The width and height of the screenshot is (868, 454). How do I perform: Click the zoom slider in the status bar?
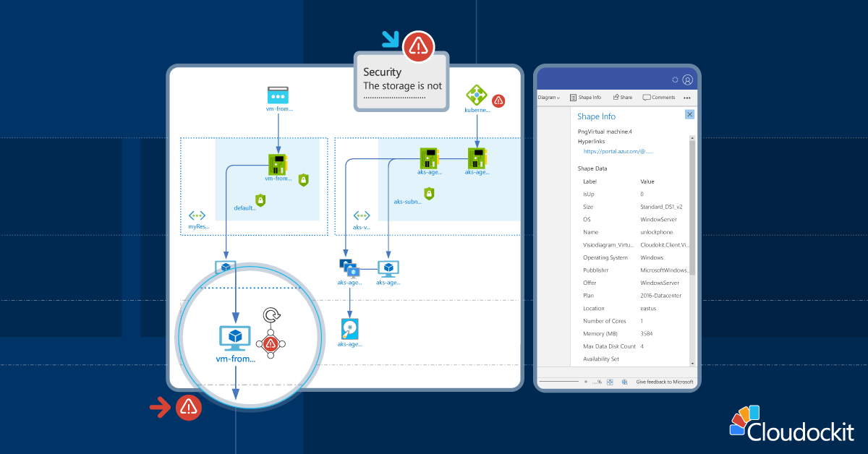click(x=559, y=381)
